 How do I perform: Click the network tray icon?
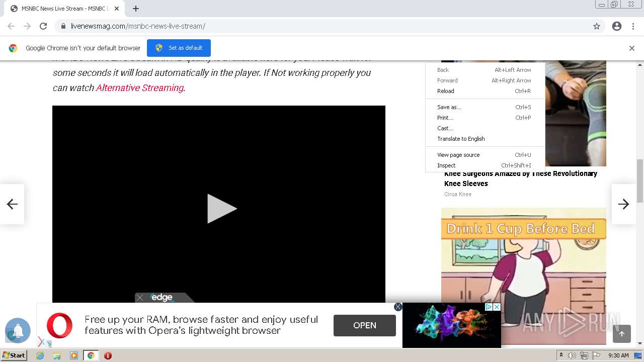[584, 355]
